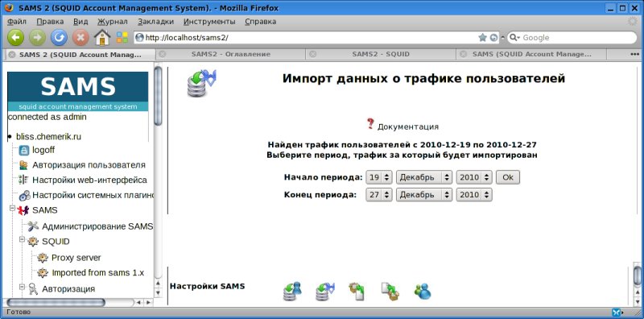Open the Справка menu
The image size is (644, 319).
point(260,22)
